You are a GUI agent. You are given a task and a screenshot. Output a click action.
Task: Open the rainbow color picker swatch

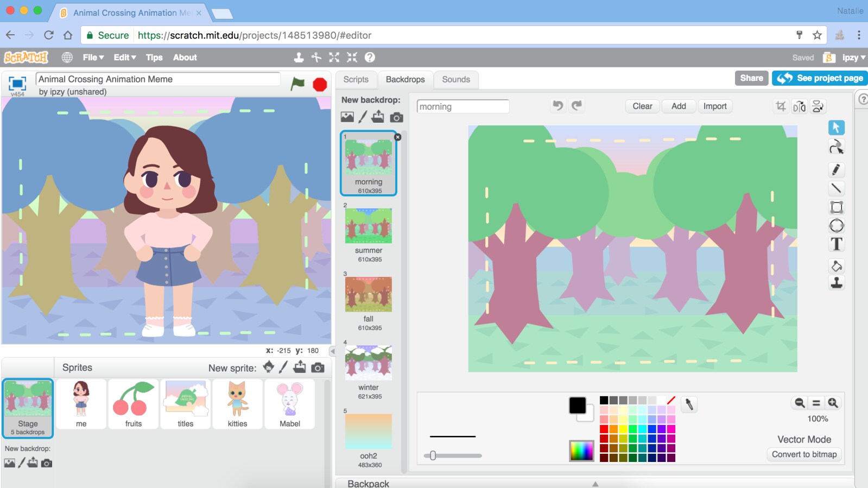tap(581, 451)
